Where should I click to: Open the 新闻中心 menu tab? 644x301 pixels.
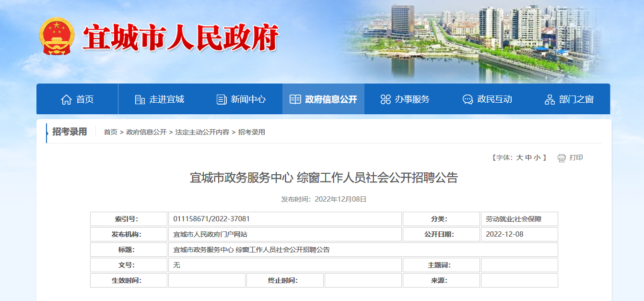[248, 99]
